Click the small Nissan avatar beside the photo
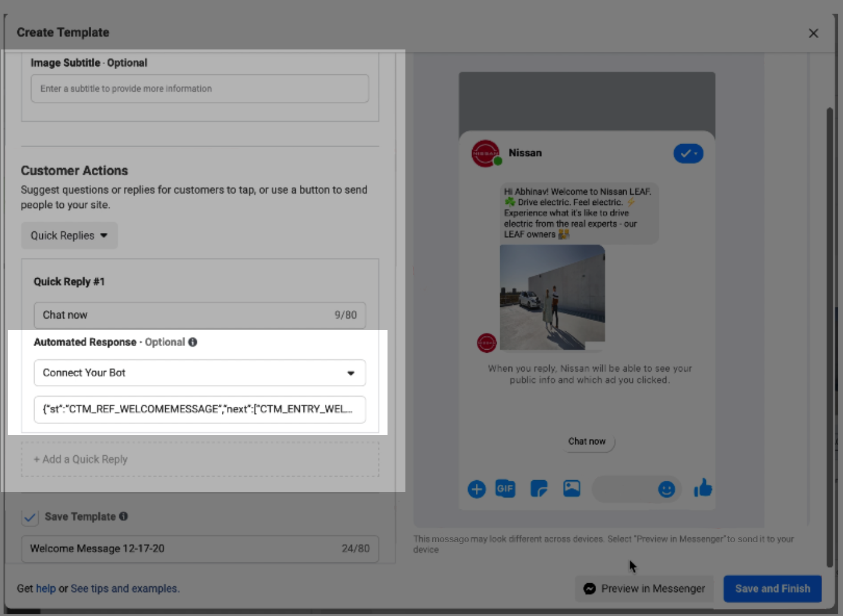The image size is (843, 616). tap(486, 343)
